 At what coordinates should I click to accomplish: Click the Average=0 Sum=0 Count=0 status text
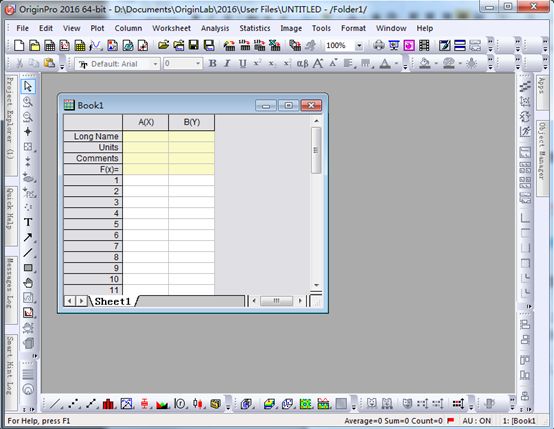393,421
